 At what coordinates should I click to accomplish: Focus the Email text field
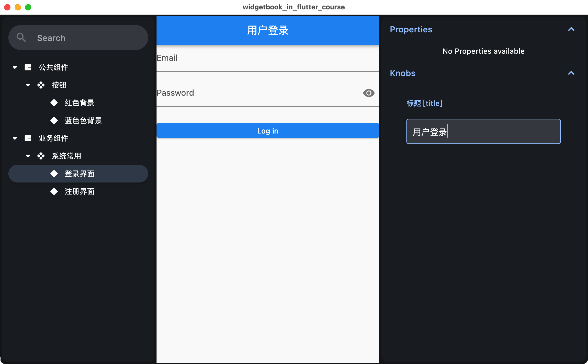268,58
